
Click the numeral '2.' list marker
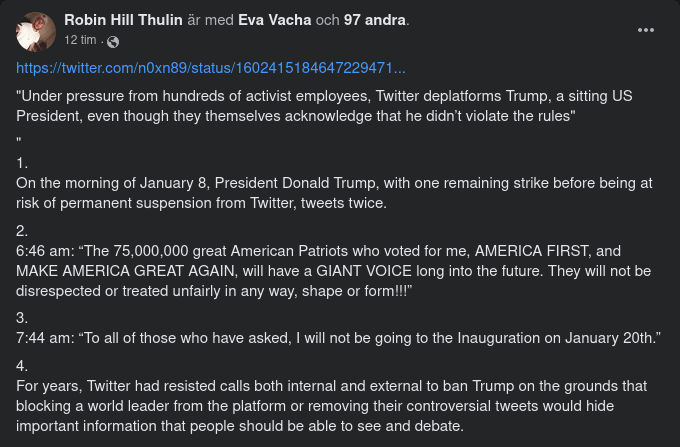(23, 230)
